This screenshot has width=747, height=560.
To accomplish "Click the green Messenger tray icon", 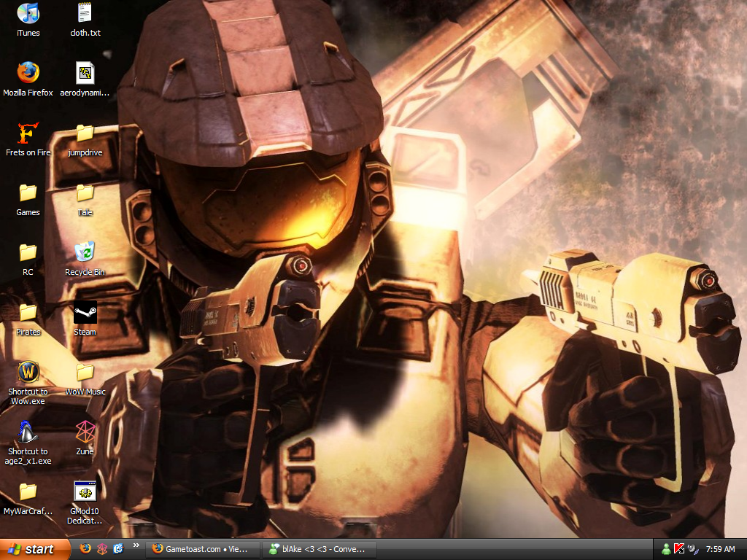I will (x=666, y=549).
